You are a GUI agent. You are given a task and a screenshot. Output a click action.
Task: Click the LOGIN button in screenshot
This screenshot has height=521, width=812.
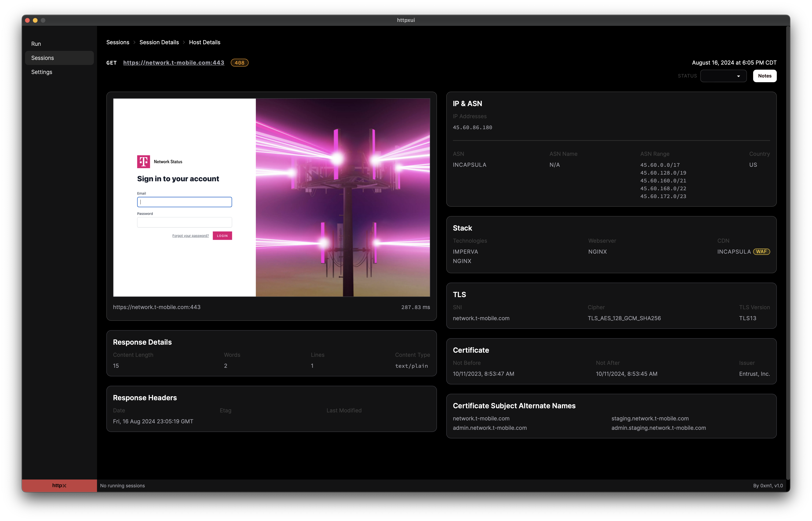(x=222, y=236)
